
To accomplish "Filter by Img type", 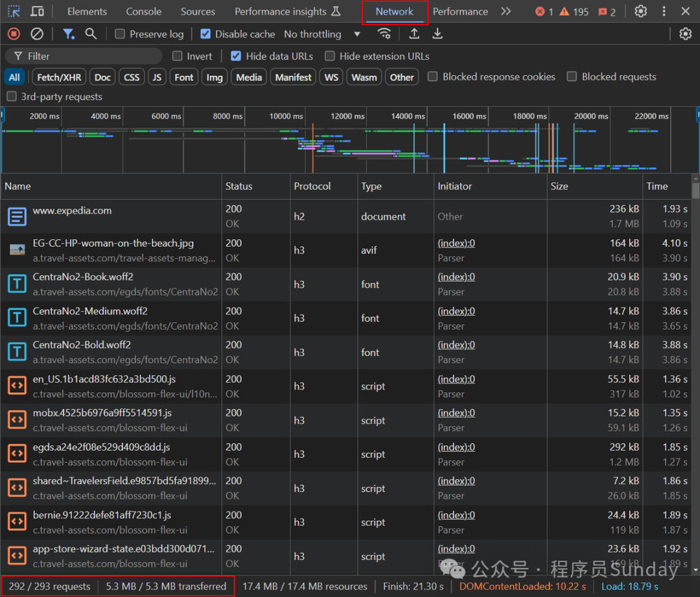I will coord(215,77).
